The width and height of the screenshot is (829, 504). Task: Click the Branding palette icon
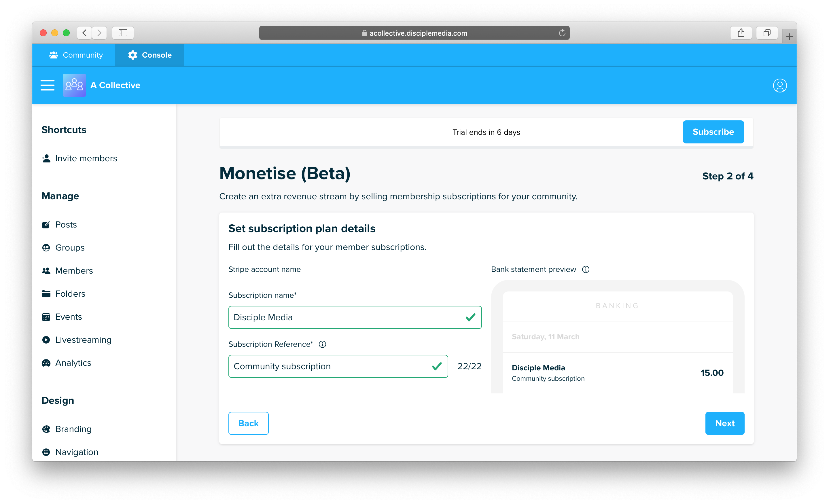[46, 429]
